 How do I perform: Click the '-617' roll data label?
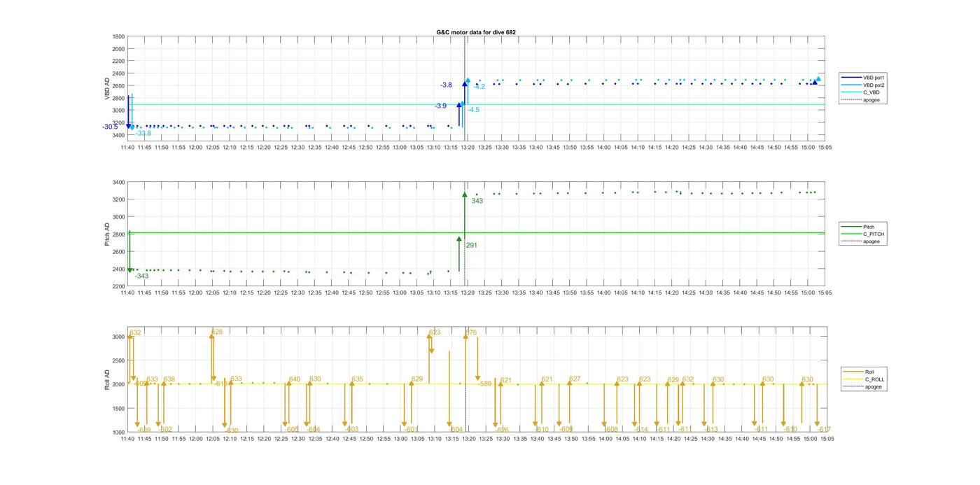[824, 429]
